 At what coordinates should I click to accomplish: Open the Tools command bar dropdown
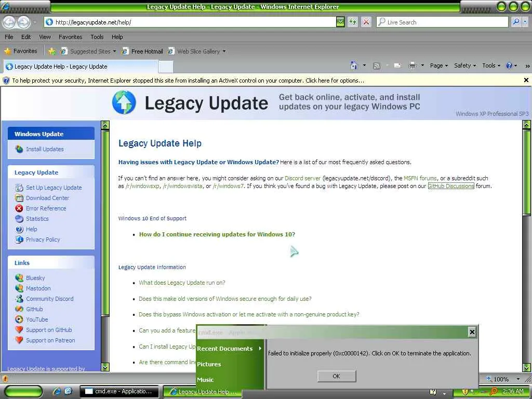tap(491, 66)
